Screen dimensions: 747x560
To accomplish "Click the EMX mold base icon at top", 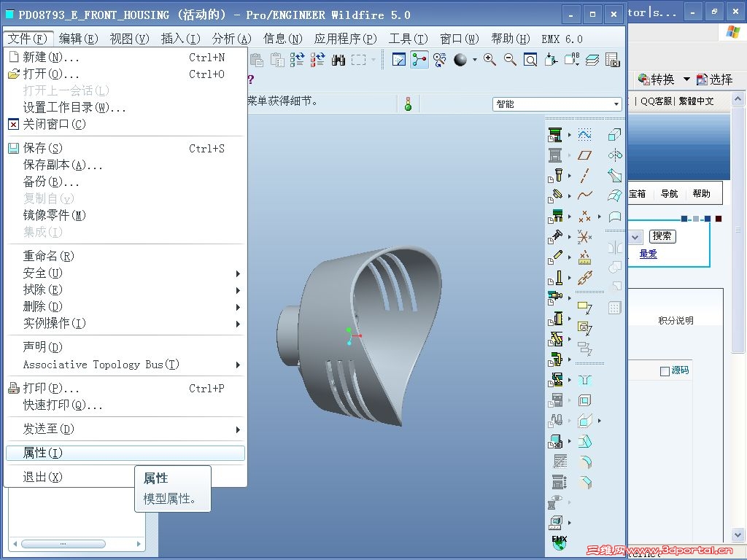I will (555, 135).
